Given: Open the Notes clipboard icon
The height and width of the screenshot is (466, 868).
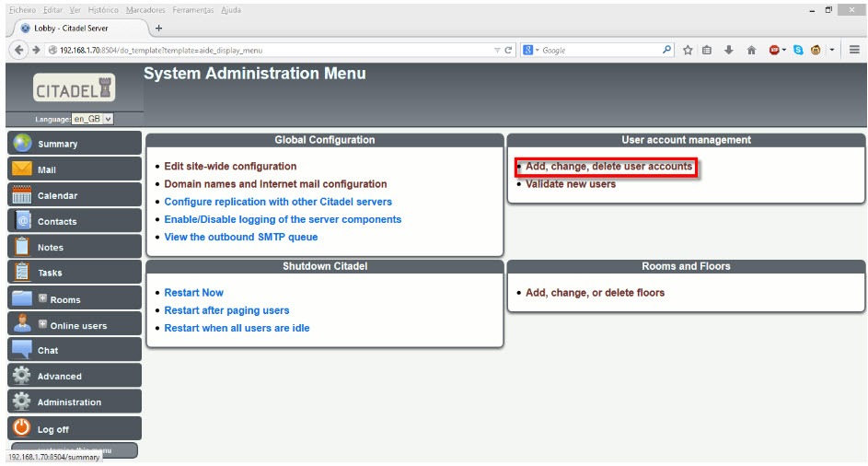Looking at the screenshot, I should pos(22,247).
